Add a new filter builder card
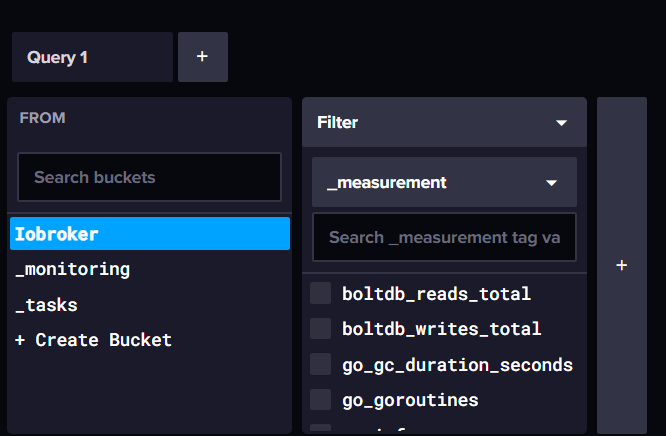Image resolution: width=666 pixels, height=436 pixels. pos(621,266)
